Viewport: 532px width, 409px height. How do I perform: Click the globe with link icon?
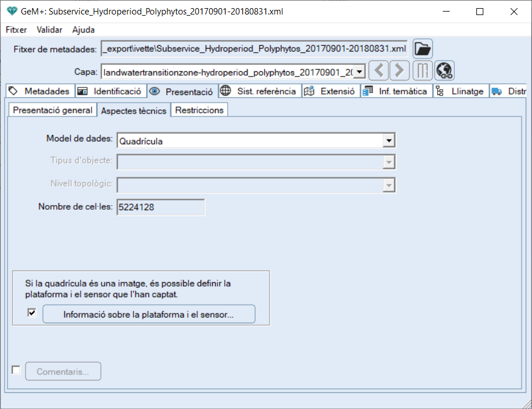(444, 71)
